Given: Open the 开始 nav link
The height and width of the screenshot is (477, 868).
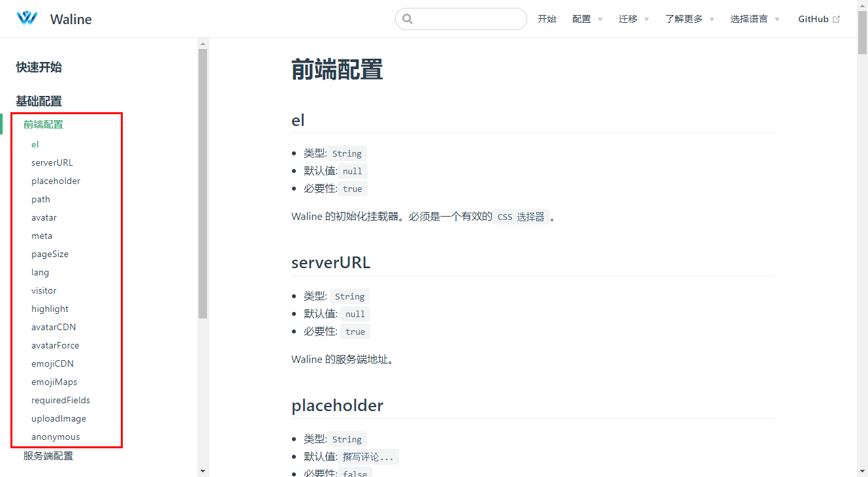Looking at the screenshot, I should coord(547,19).
